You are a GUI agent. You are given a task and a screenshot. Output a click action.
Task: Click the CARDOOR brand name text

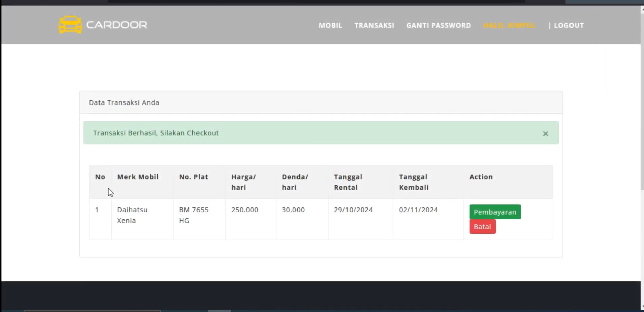pos(117,25)
